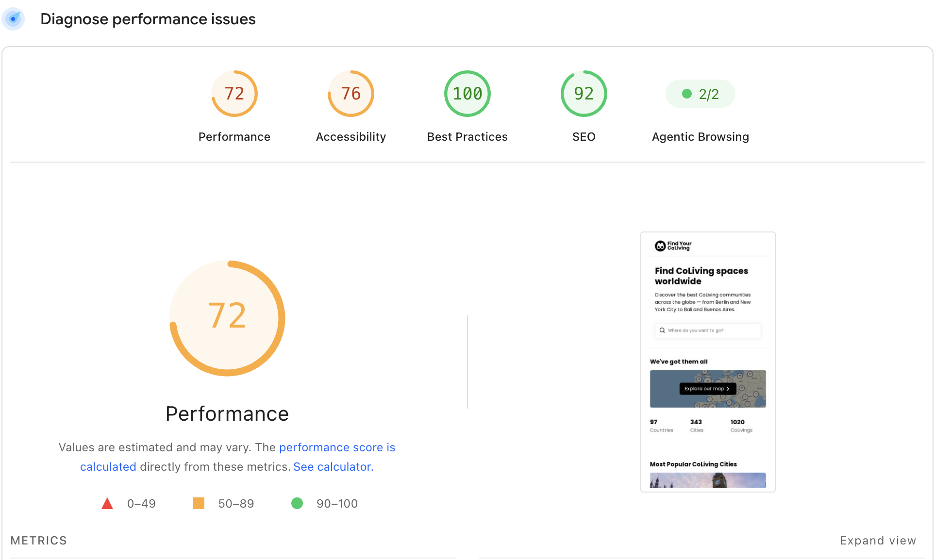Click the Lighthouse radar icon beside the heading
934x560 pixels.
pyautogui.click(x=13, y=19)
